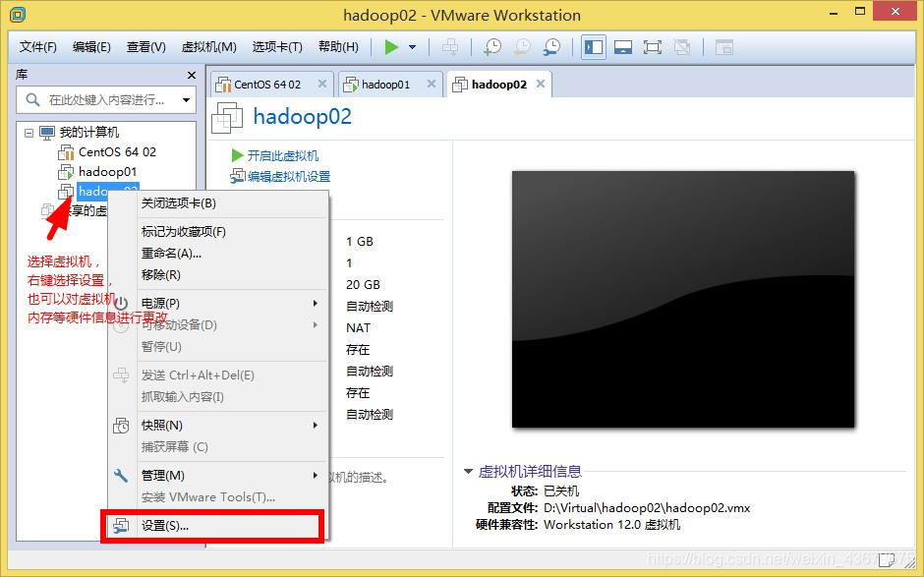Choose 关闭选项卡(B) in context menu
The width and height of the screenshot is (924, 577).
pyautogui.click(x=218, y=203)
